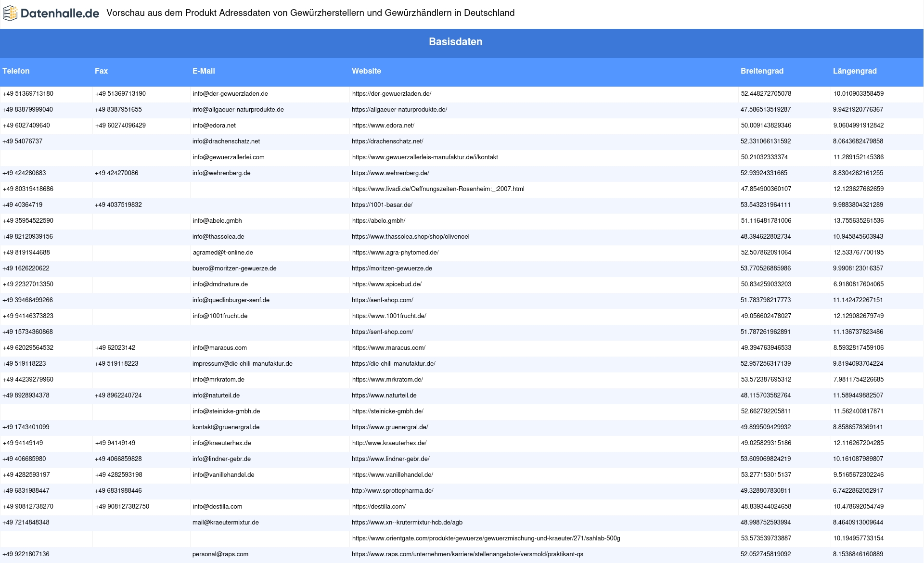The width and height of the screenshot is (924, 563).
Task: Select latitude value 53.770526885986
Action: point(766,269)
